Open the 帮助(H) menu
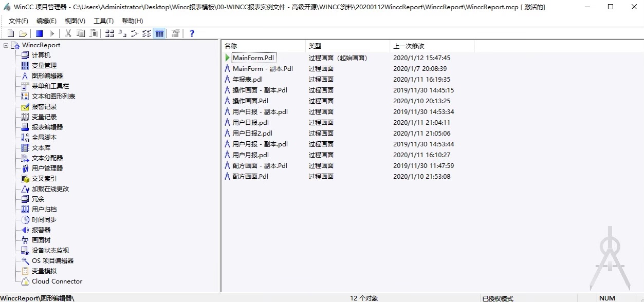Viewport: 644px width, 302px height. coord(132,21)
